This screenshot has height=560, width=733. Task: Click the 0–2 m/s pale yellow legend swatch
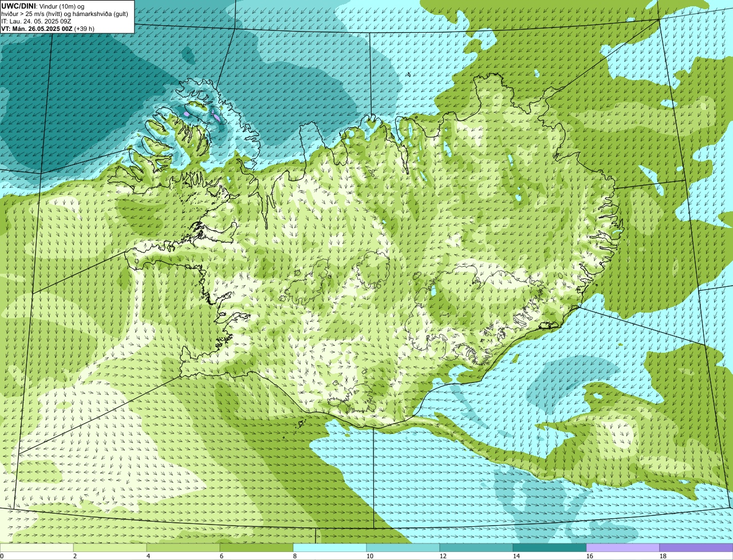(37, 548)
